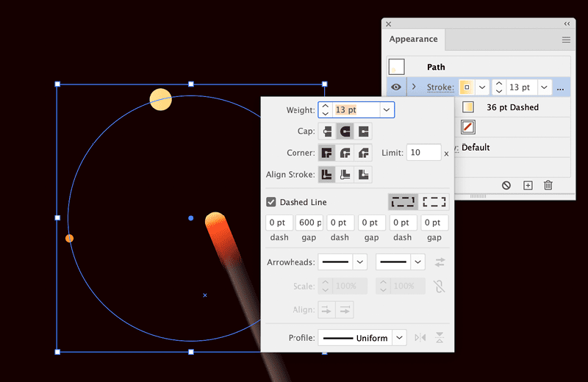Image resolution: width=588 pixels, height=382 pixels.
Task: Align stroke to center
Action: [327, 175]
